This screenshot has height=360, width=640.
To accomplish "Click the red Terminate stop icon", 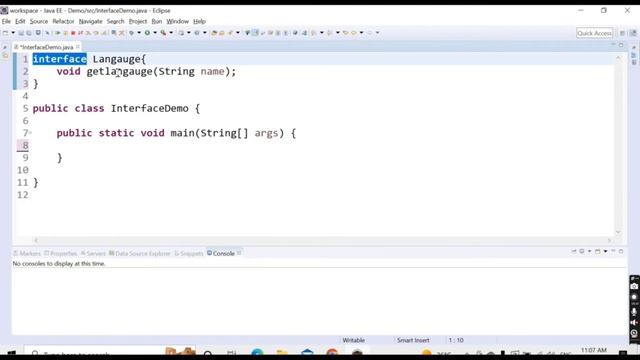I will click(73, 33).
